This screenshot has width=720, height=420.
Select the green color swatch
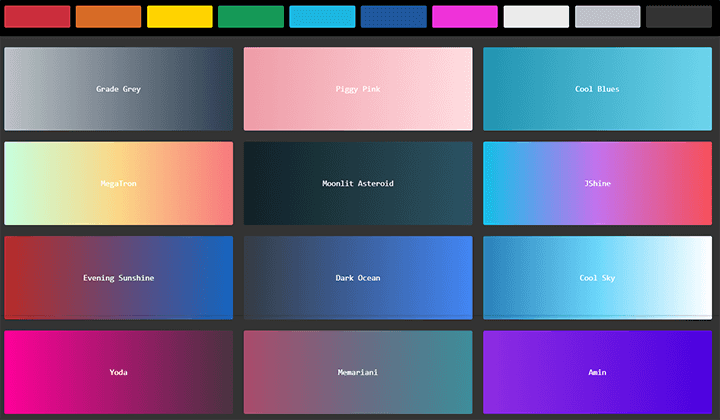pos(251,17)
